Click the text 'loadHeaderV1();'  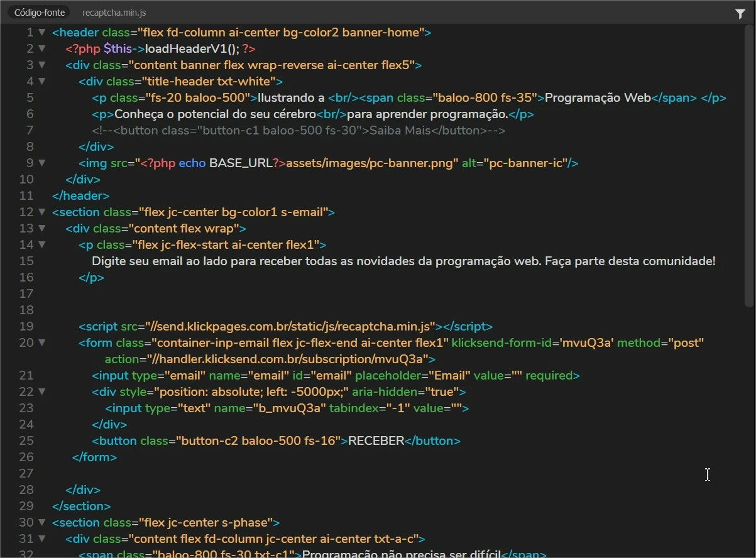192,48
